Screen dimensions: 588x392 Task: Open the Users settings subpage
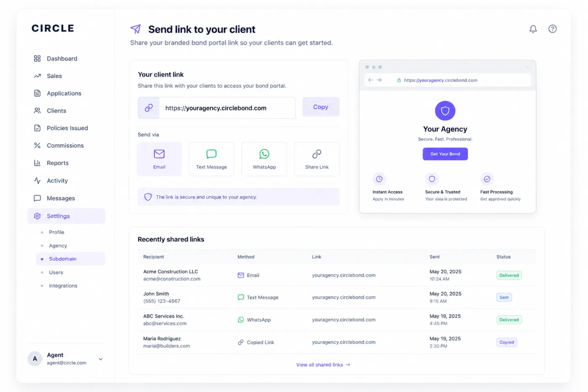pos(56,272)
